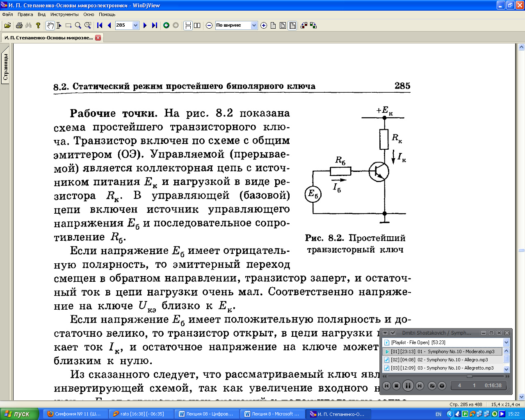Click the seek rewind double-arrow
This screenshot has height=420, width=525.
385,376
